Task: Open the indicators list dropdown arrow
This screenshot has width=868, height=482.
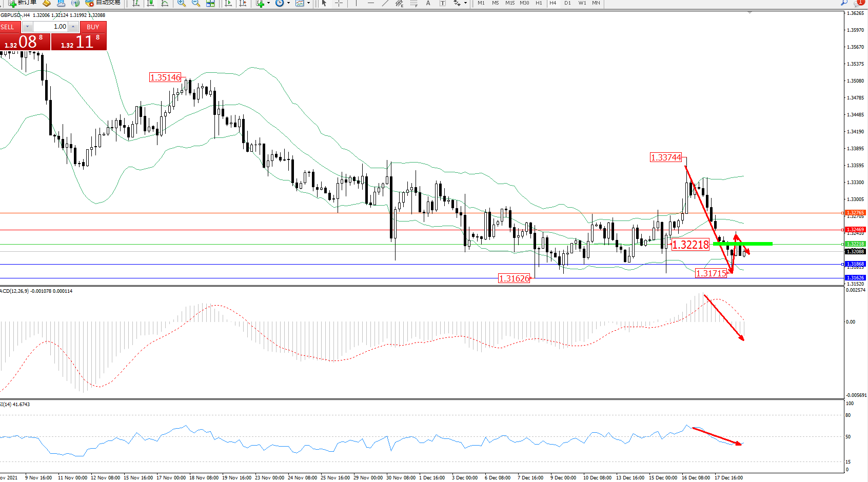Action: [268, 3]
